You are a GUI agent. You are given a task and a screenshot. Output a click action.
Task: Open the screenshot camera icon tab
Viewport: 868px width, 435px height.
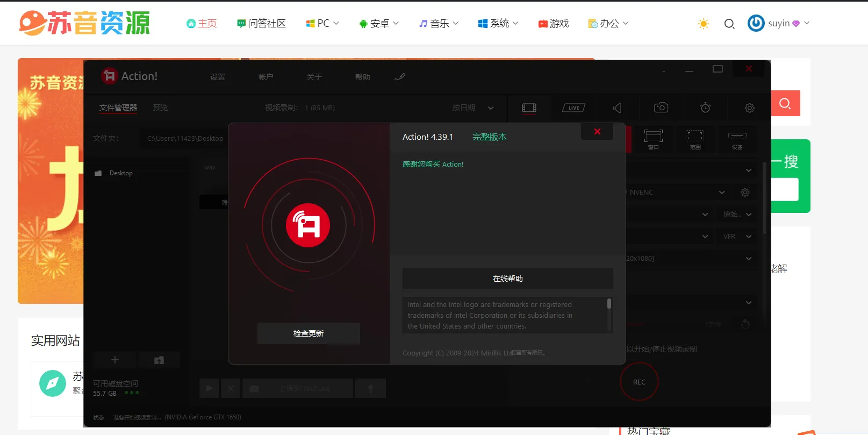[x=661, y=108]
